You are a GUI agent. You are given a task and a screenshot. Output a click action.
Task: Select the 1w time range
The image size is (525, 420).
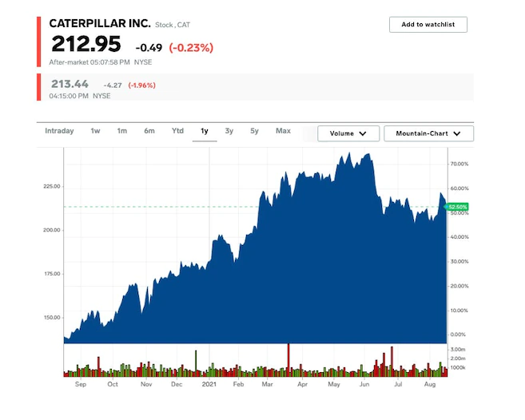click(x=95, y=131)
